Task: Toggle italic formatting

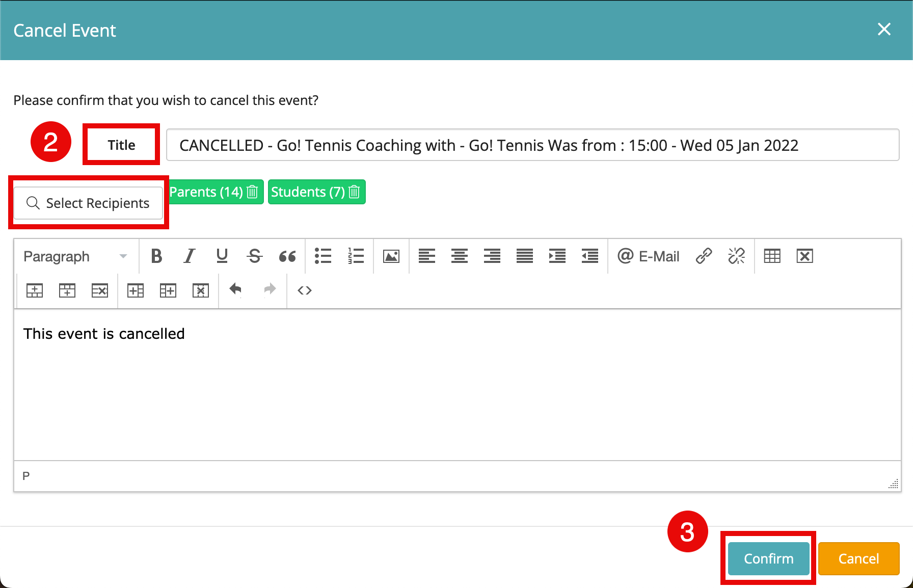Action: [189, 256]
